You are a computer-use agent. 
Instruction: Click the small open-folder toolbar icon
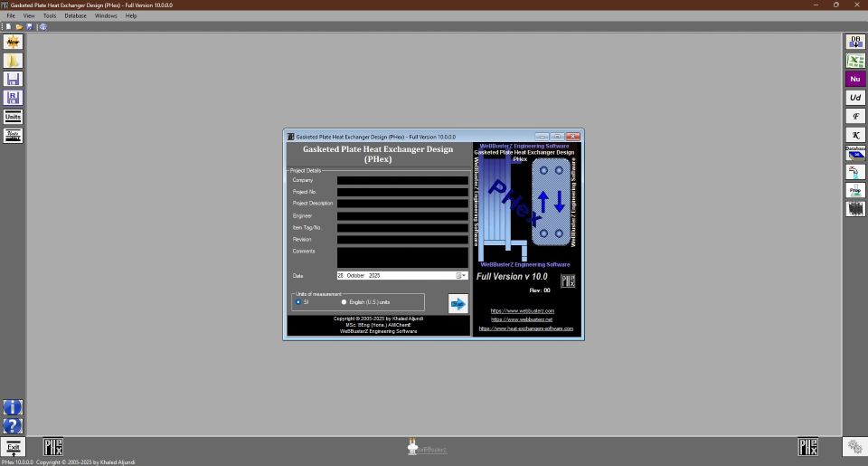19,26
